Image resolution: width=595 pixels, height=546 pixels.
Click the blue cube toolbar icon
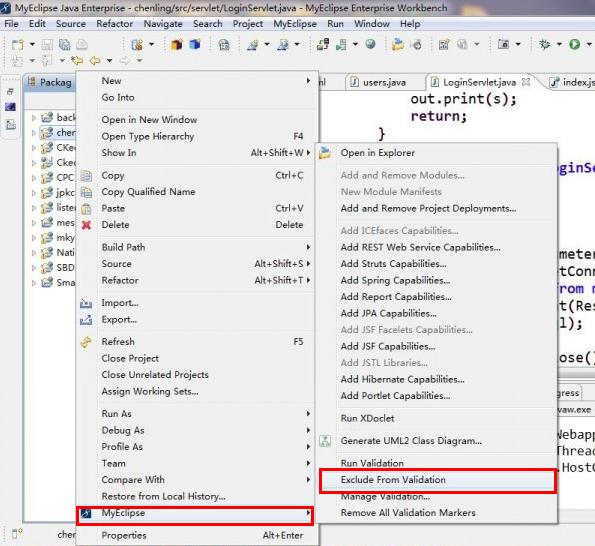click(195, 45)
